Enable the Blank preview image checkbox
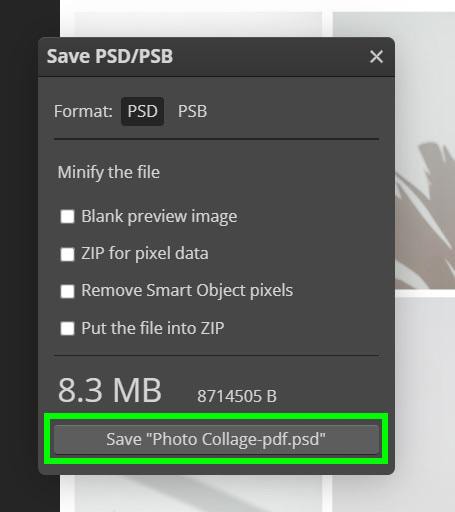455x512 pixels. tap(67, 217)
